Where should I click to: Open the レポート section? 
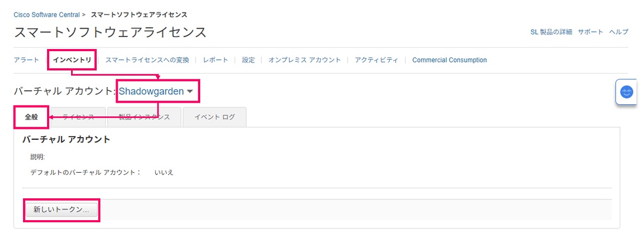[x=215, y=60]
